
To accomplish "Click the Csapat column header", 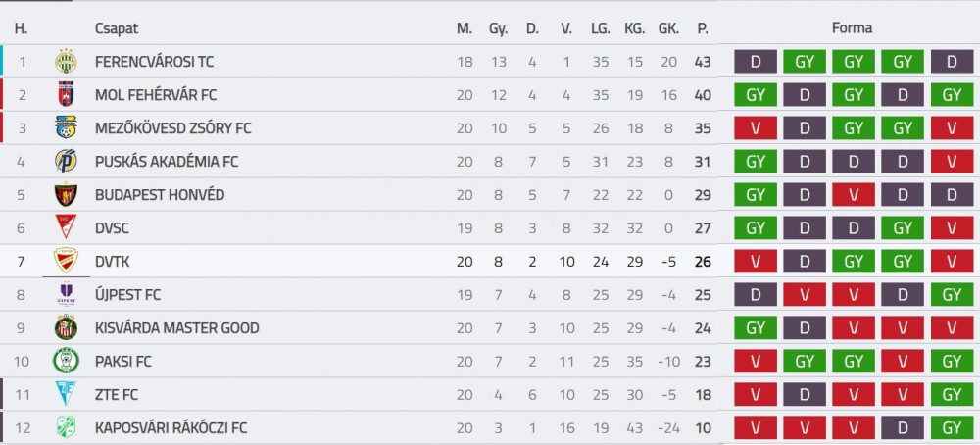I will 117,28.
